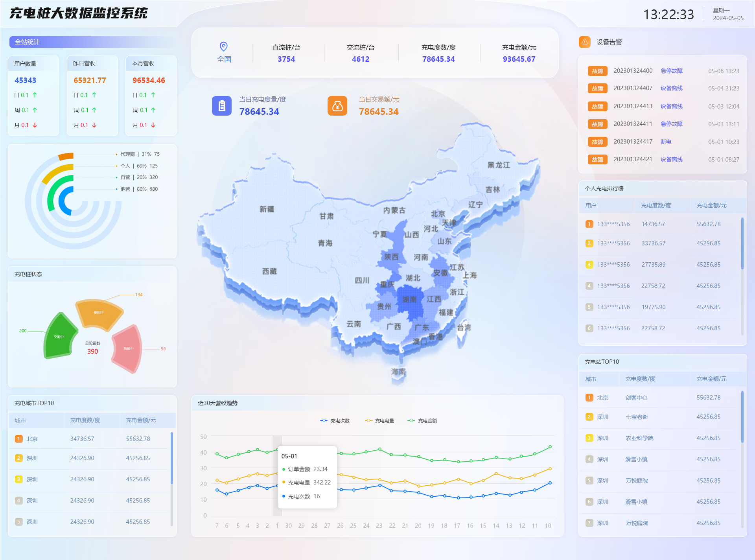Click the green daily up arrow under 本月营收
This screenshot has width=755, height=560.
point(153,95)
